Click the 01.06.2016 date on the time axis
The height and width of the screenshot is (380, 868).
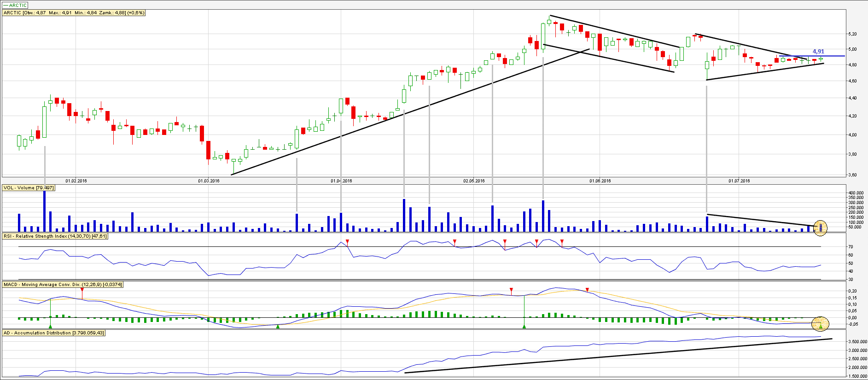point(600,181)
